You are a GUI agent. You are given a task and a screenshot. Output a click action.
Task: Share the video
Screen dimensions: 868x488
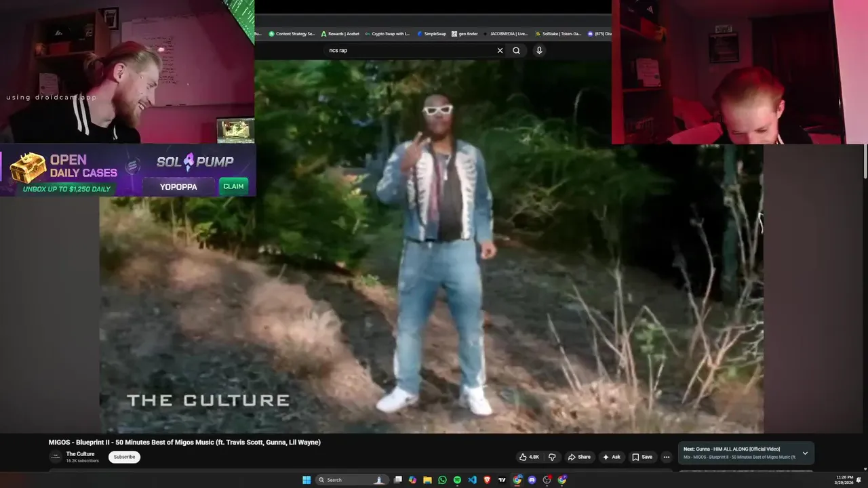(x=579, y=457)
